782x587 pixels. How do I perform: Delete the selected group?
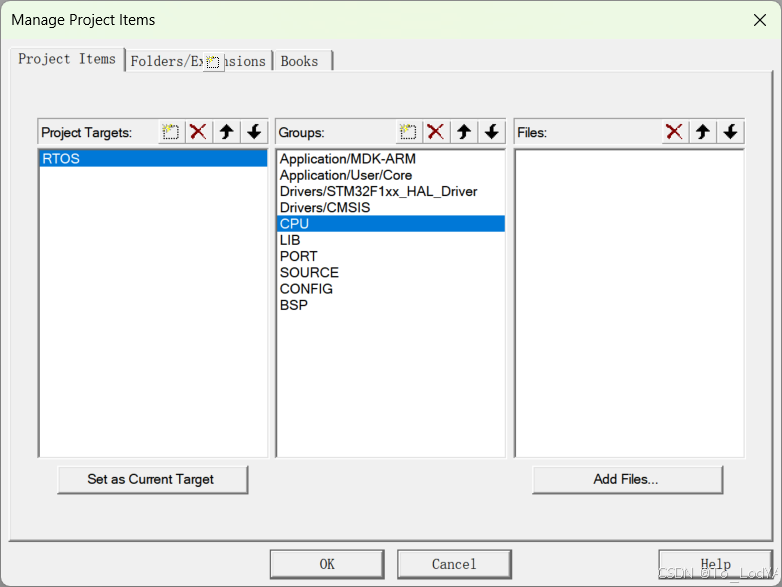point(436,132)
